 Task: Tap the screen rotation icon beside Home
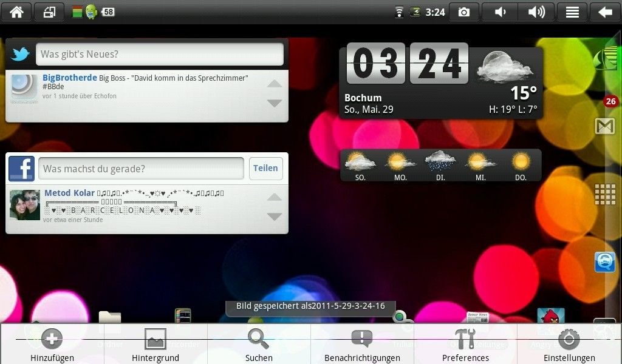pos(49,12)
